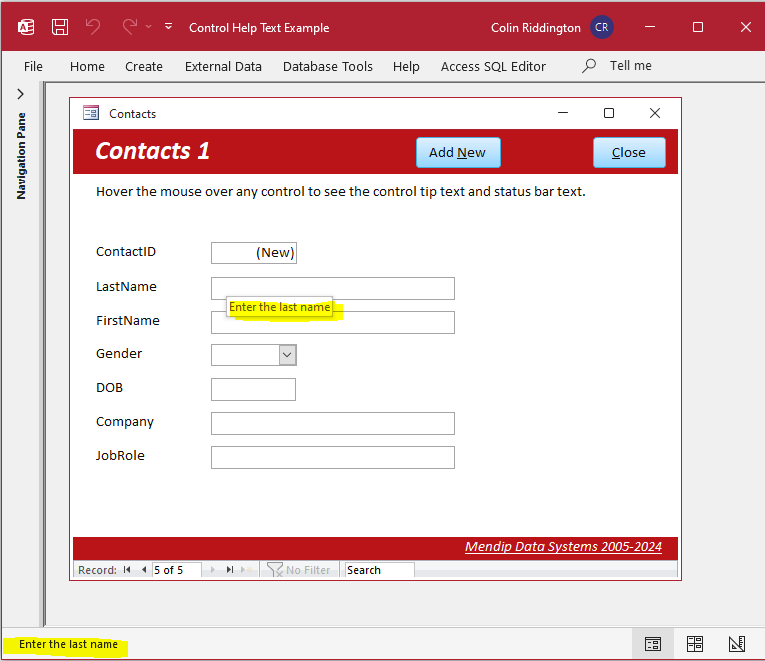Screen dimensions: 765x661
Task: Click the record Search box
Action: tap(380, 570)
